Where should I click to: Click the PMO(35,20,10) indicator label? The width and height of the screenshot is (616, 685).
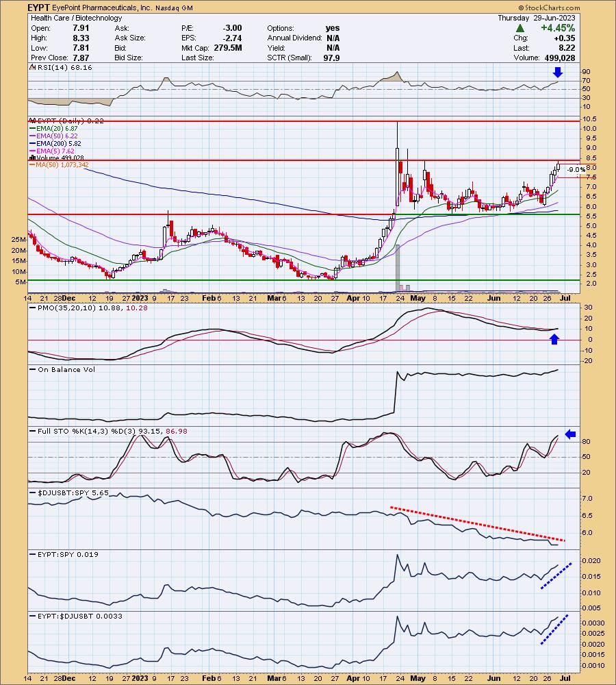pos(93,308)
